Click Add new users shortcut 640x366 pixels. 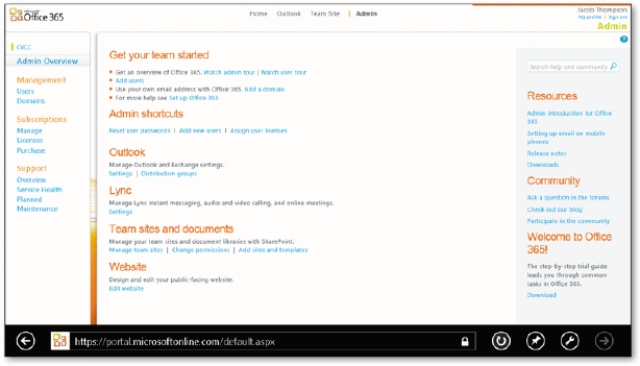click(200, 131)
